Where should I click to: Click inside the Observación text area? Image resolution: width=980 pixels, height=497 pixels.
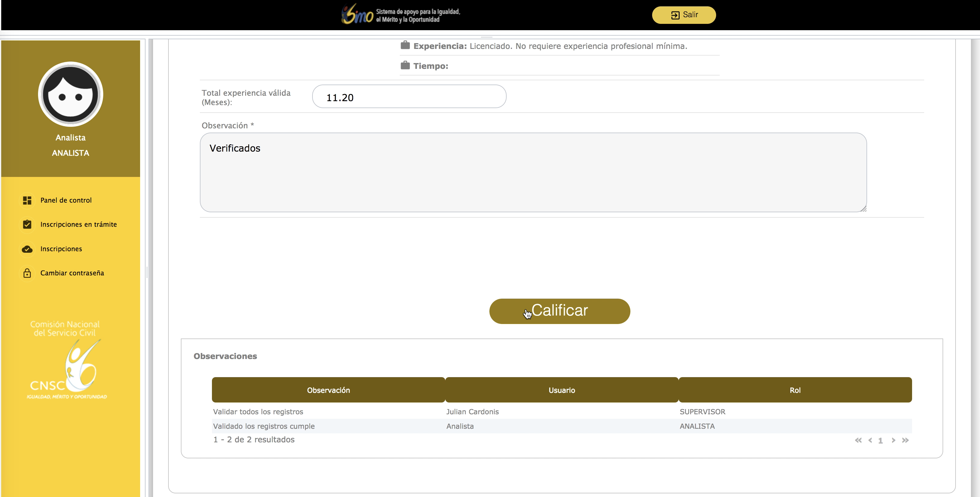pyautogui.click(x=533, y=172)
